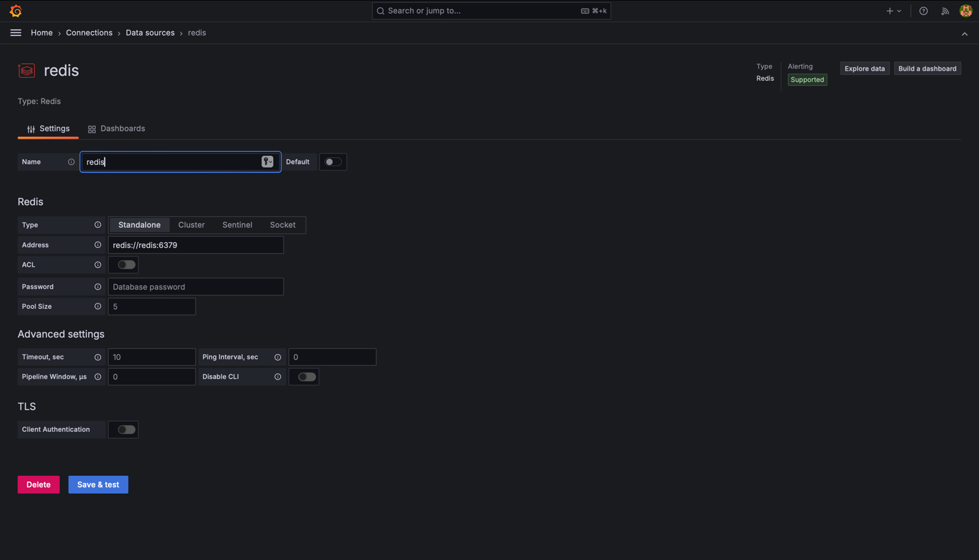Enable the ACL toggle
The image size is (979, 560).
126,265
